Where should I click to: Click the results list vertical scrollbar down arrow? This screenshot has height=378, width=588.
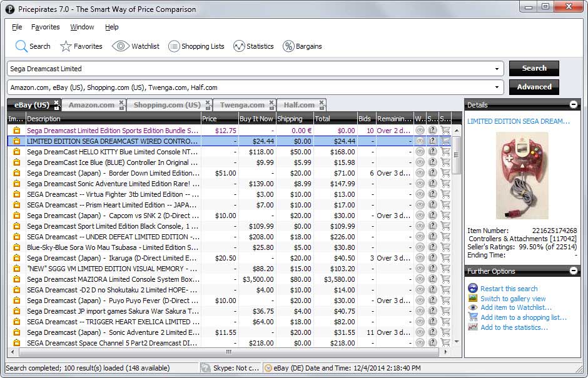457,342
